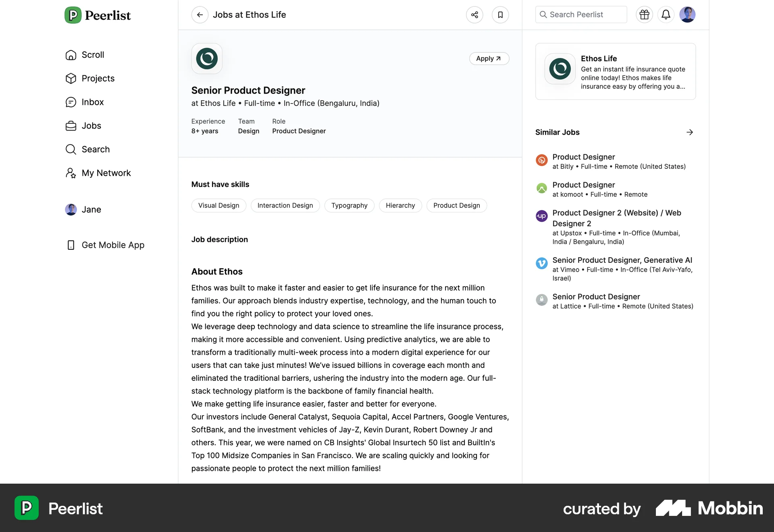Image resolution: width=774 pixels, height=532 pixels.
Task: Select Get Mobile App
Action: point(113,245)
